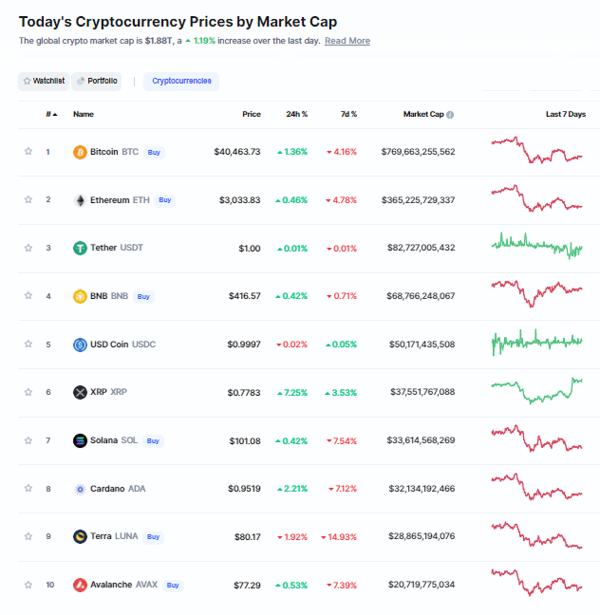Sort table by 24h % column
Image resolution: width=600 pixels, height=615 pixels.
click(297, 114)
